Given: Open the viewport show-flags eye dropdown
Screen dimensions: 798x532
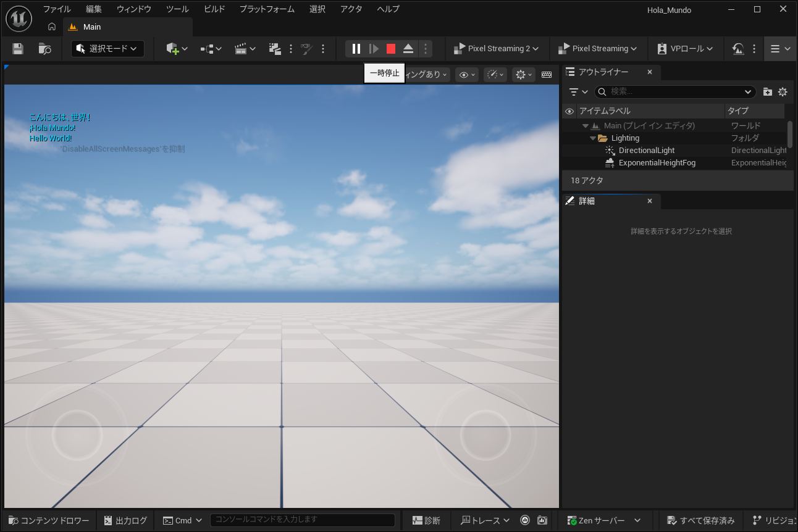Looking at the screenshot, I should pos(466,75).
